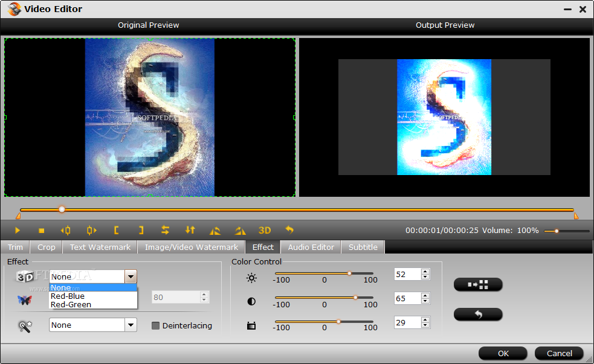594x364 pixels.
Task: Click the volume slider knob
Action: (557, 231)
